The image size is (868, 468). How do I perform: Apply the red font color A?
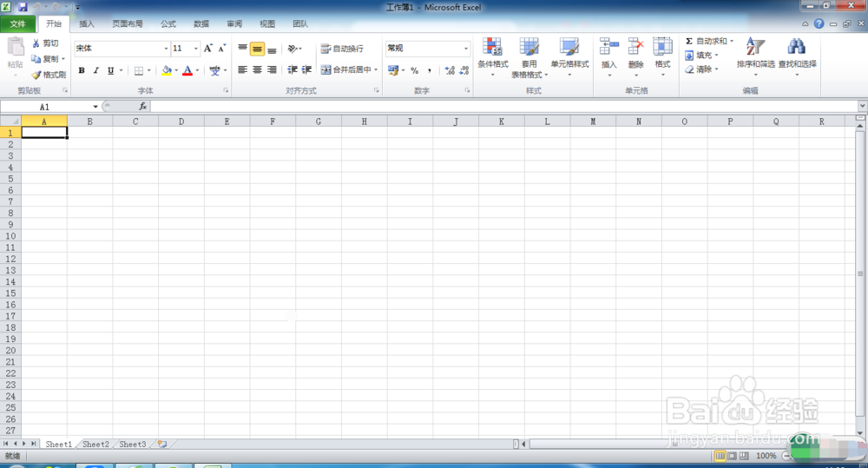tap(187, 70)
